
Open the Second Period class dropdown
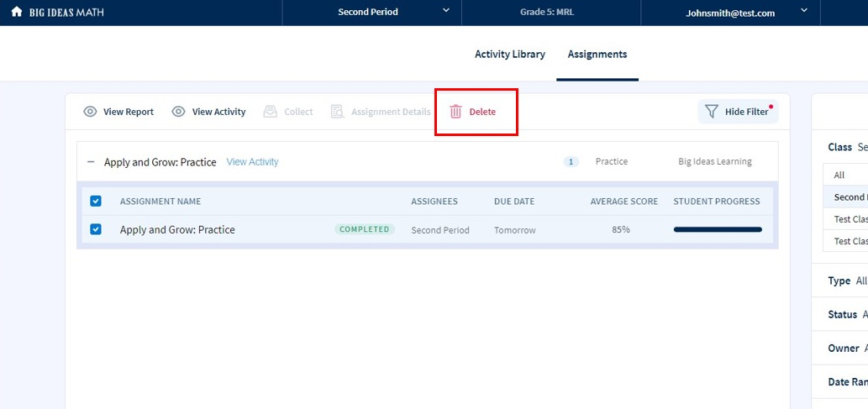click(x=445, y=12)
